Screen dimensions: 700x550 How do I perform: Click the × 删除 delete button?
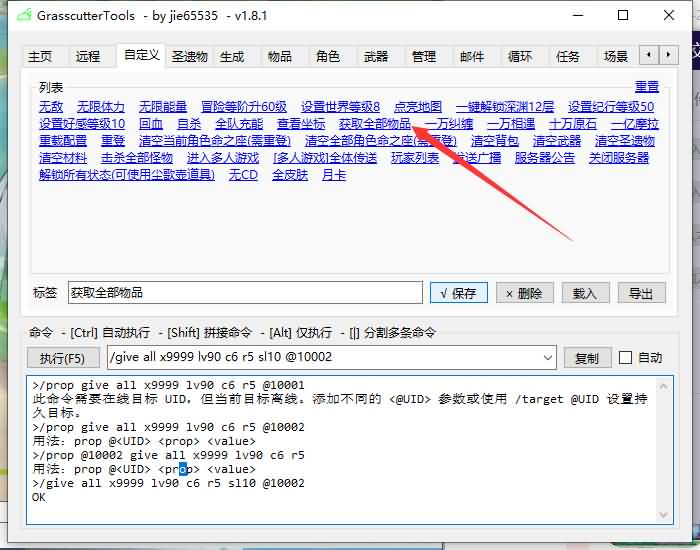524,293
